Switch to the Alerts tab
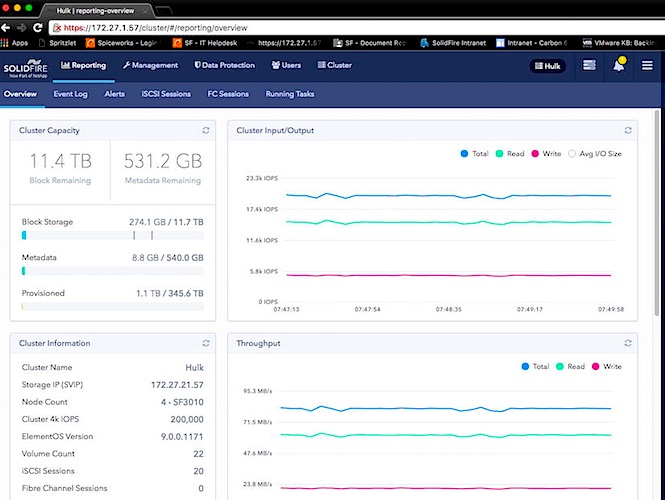This screenshot has width=665, height=500. coord(115,94)
